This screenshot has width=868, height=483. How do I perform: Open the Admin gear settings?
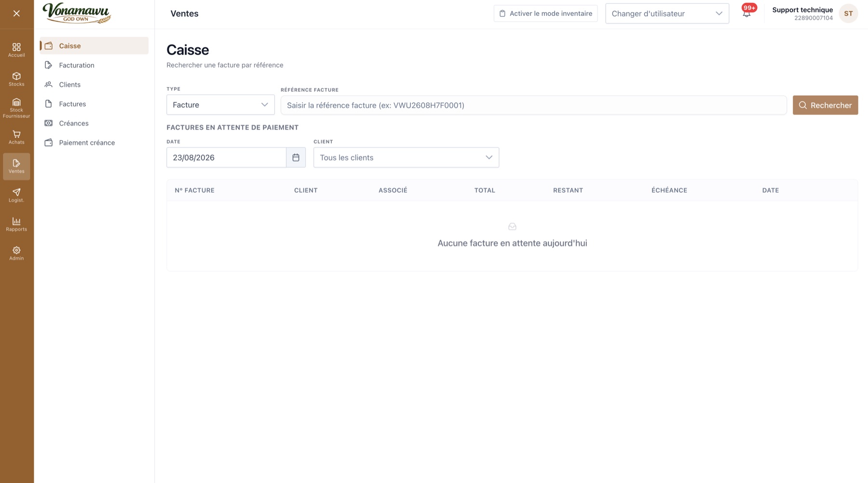[x=16, y=253]
